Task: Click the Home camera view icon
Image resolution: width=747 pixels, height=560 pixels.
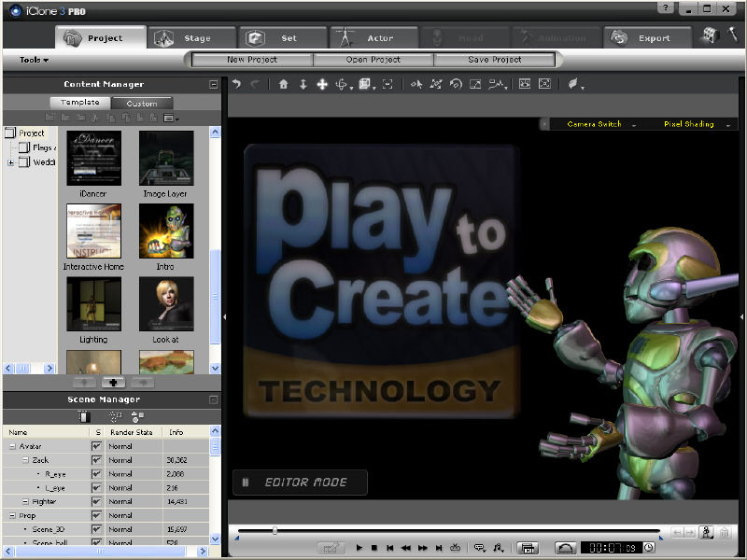Action: pos(284,84)
